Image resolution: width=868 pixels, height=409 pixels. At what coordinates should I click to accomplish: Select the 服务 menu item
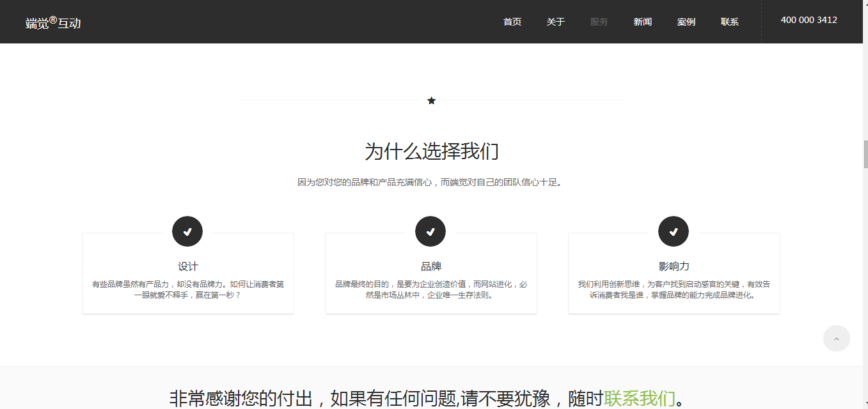pyautogui.click(x=599, y=22)
